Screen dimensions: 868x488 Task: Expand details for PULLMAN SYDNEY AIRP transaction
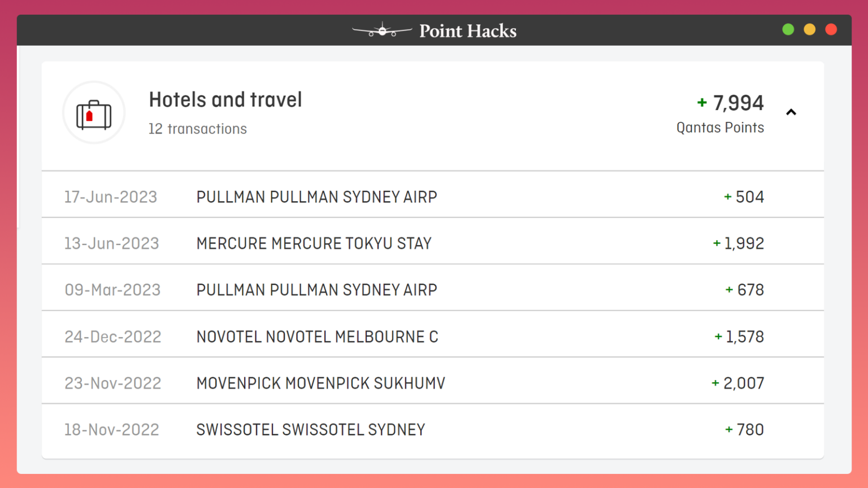316,197
